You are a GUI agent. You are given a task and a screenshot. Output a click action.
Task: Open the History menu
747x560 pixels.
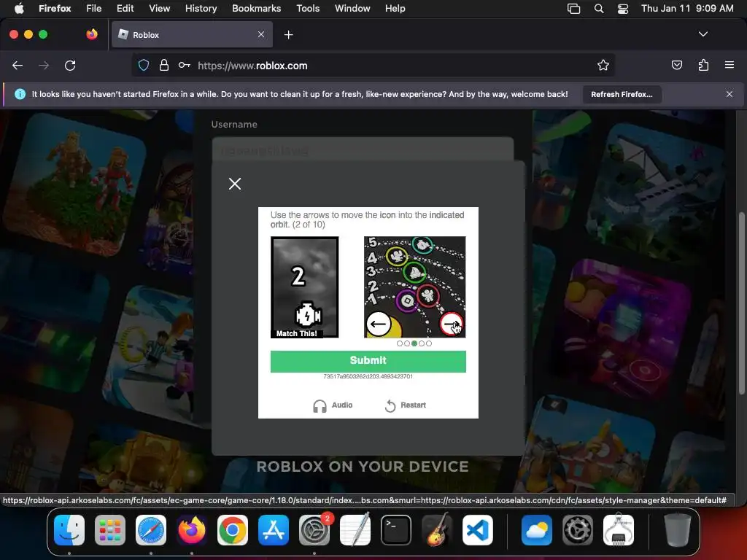point(201,9)
